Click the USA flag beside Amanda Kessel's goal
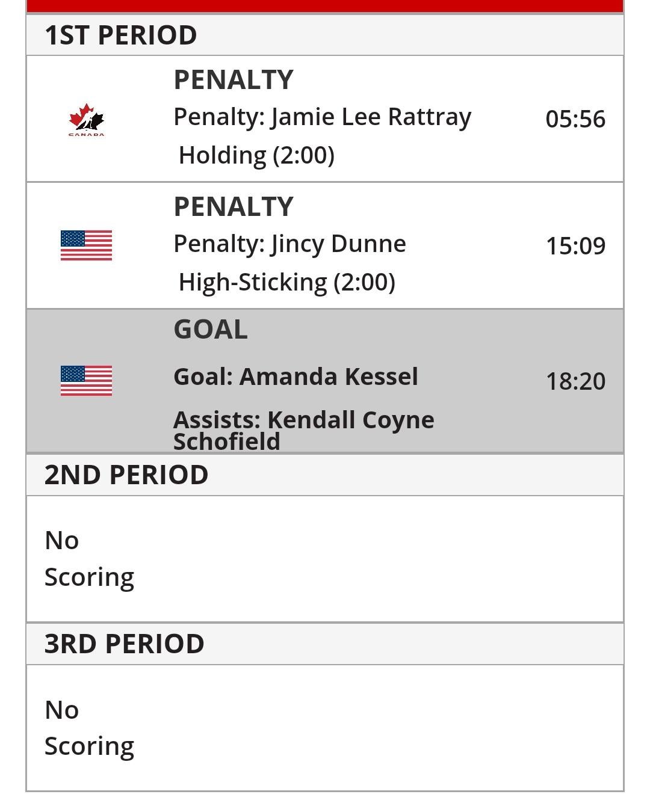Image resolution: width=650 pixels, height=812 pixels. pyautogui.click(x=86, y=381)
